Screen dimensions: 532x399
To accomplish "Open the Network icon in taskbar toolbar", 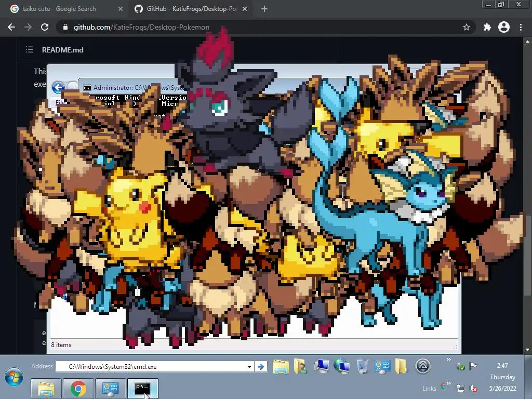I will tap(341, 366).
